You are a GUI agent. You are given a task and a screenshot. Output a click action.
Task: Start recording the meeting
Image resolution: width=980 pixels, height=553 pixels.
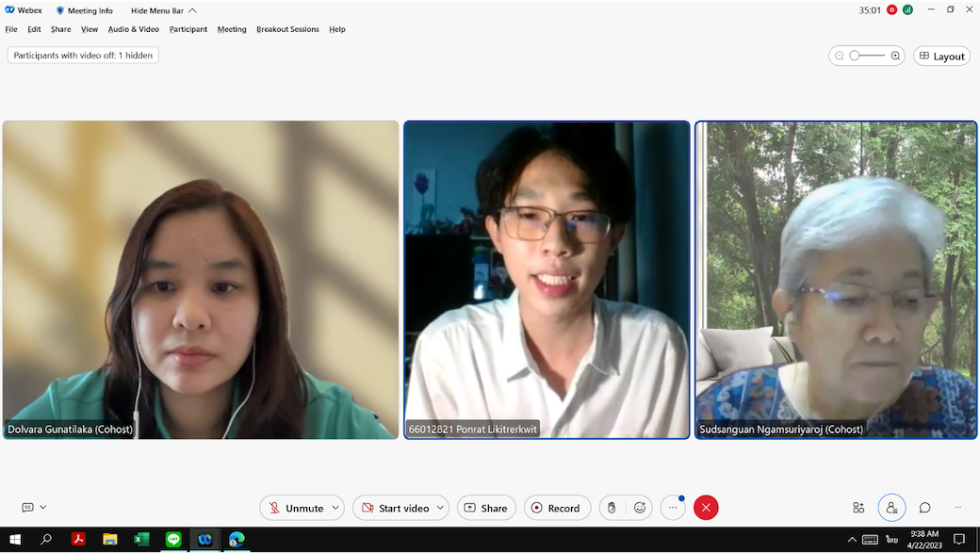556,508
